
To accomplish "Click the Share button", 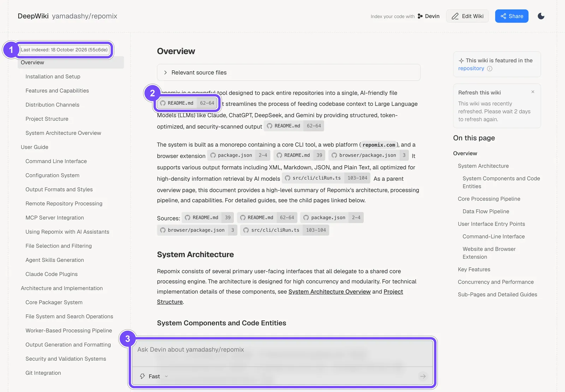I will (x=512, y=16).
